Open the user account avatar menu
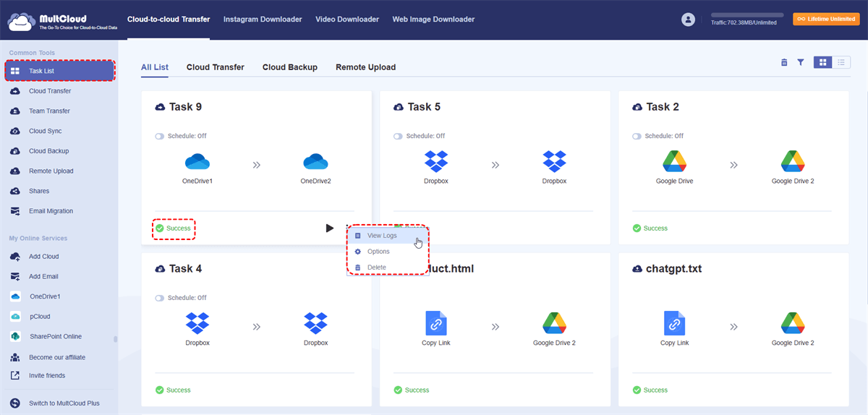868x415 pixels. [689, 20]
